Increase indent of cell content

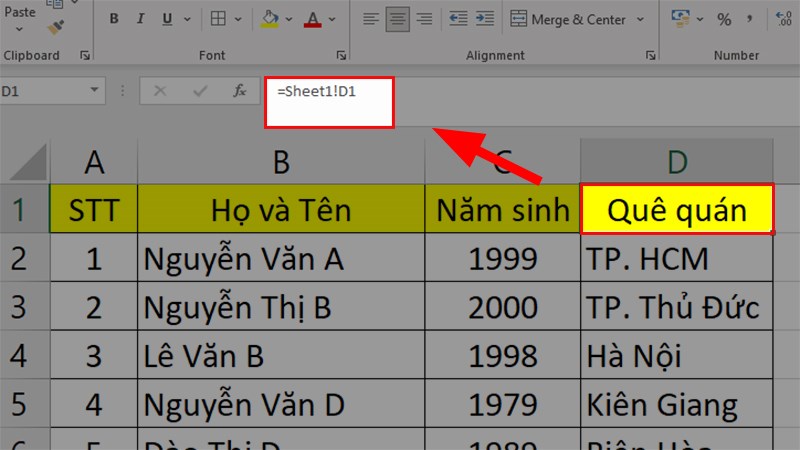tap(486, 19)
